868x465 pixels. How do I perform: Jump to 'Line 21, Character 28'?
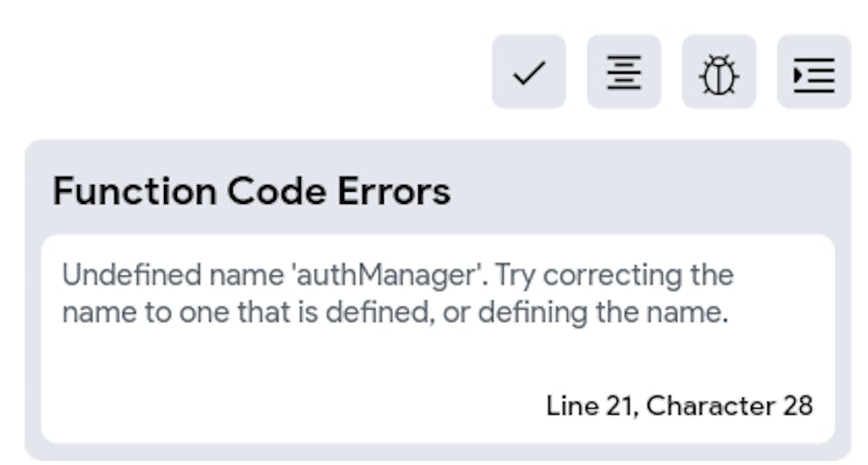click(x=679, y=405)
